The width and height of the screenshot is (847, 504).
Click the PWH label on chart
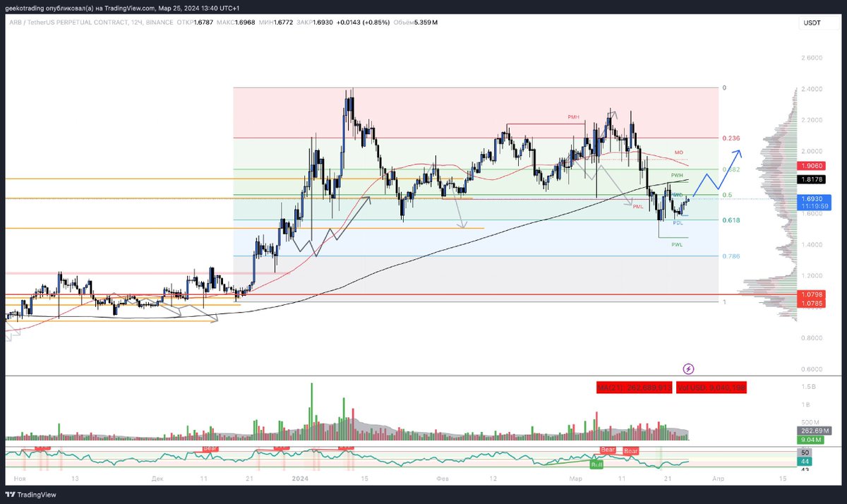[677, 174]
